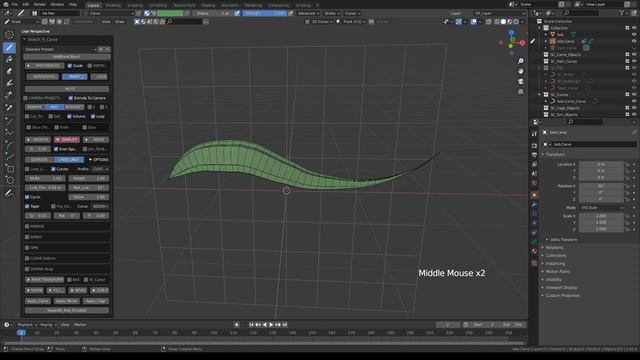Jump to timeline start playback icon
This screenshot has width=640, height=360.
[251, 324]
